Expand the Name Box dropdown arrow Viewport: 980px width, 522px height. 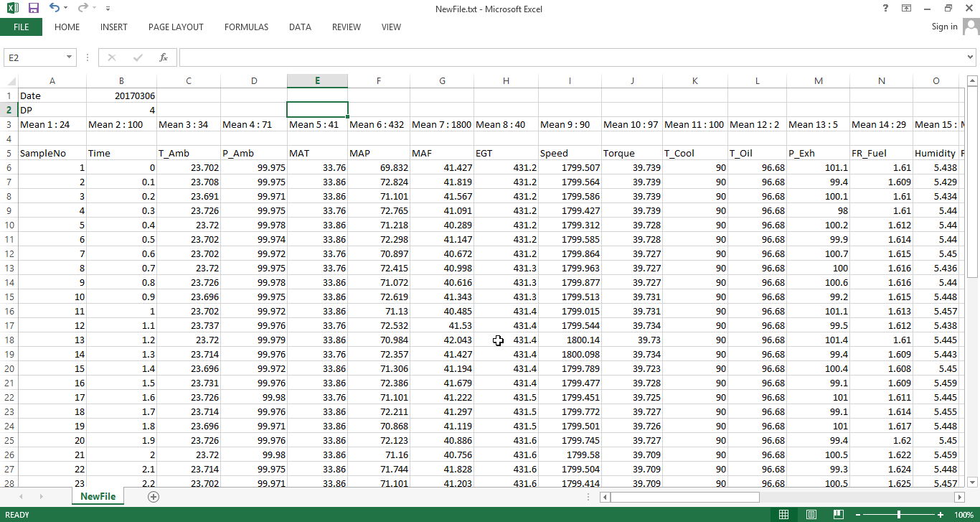(x=70, y=57)
